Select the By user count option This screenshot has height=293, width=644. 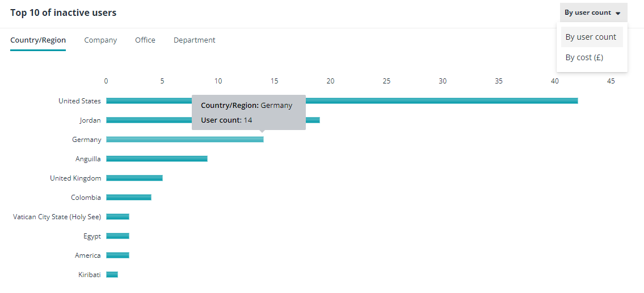click(x=591, y=37)
